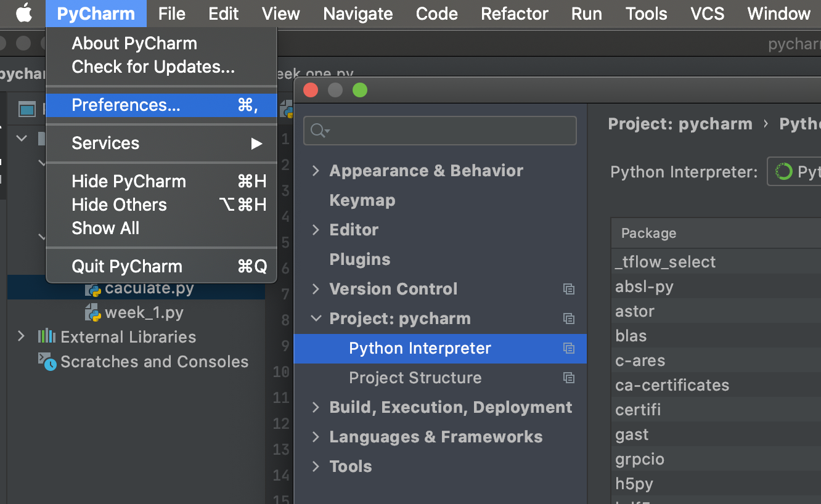Image resolution: width=821 pixels, height=504 pixels.
Task: Click the Scratches and Consoles icon
Action: coord(47,361)
